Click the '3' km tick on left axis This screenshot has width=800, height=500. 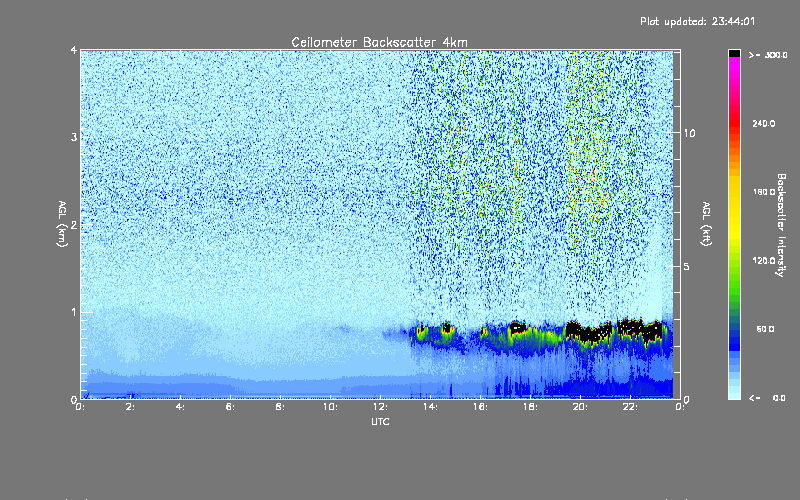[74, 137]
